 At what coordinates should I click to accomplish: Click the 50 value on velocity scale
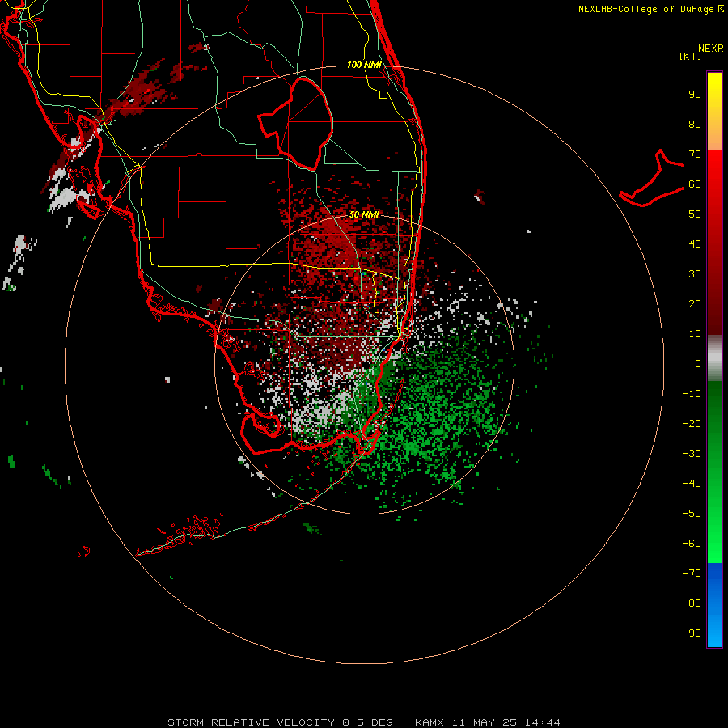695,214
